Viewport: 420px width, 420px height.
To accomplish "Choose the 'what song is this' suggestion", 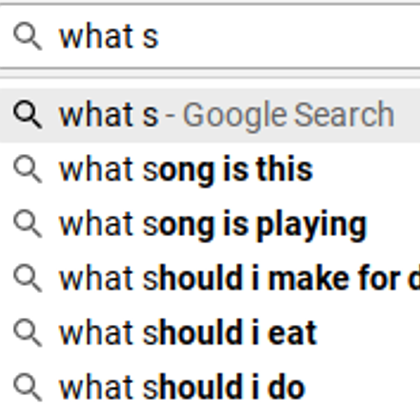I will pyautogui.click(x=210, y=170).
